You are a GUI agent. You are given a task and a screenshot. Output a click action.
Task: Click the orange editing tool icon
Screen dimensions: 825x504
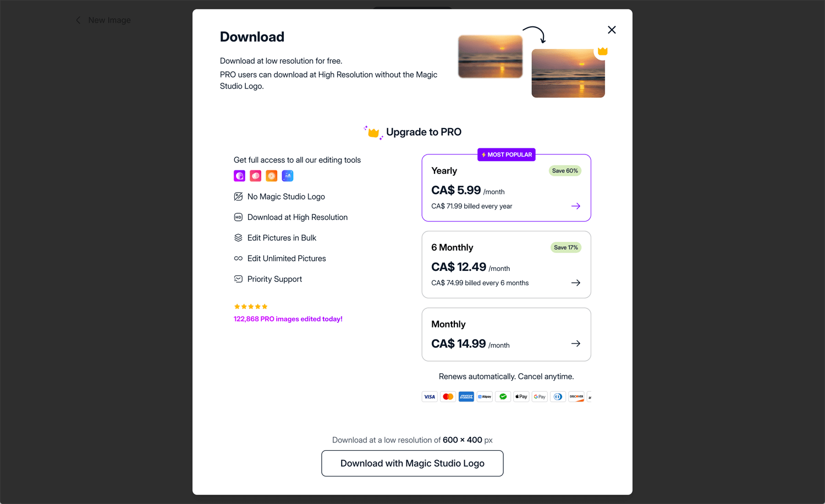tap(272, 176)
